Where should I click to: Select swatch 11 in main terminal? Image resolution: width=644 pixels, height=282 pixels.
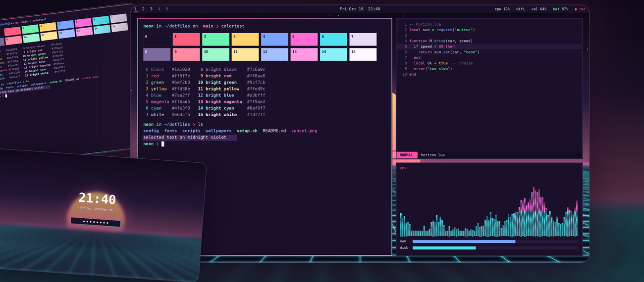point(245,54)
